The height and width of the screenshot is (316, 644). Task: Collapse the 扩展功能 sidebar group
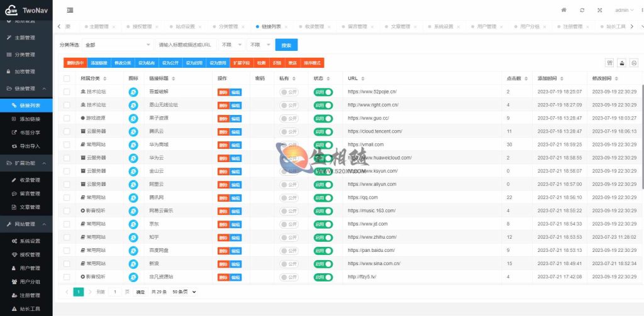point(26,163)
